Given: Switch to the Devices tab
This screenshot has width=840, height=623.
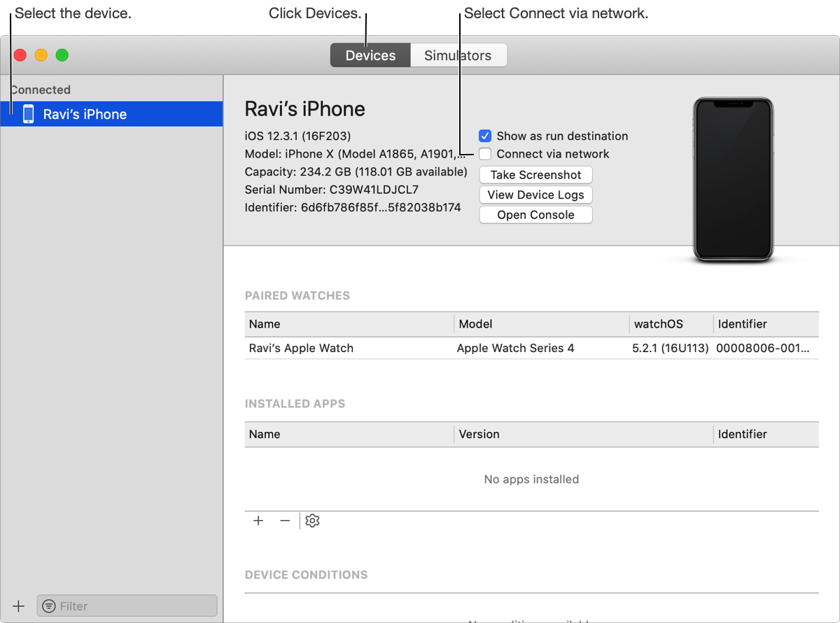Looking at the screenshot, I should (370, 55).
